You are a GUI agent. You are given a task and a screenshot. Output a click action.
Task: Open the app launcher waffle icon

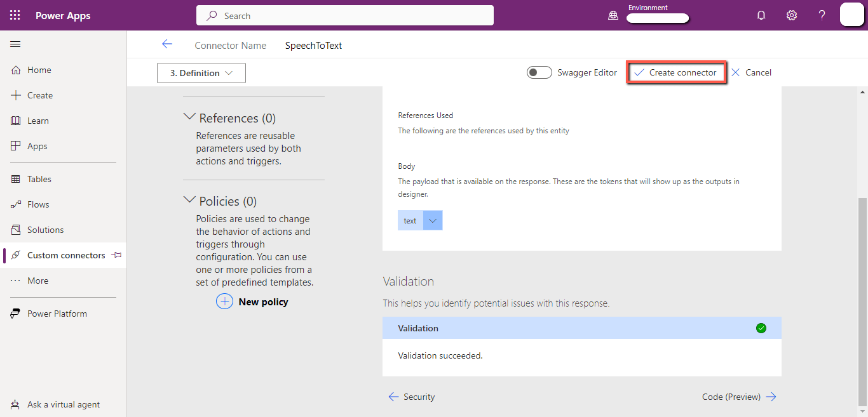point(15,15)
